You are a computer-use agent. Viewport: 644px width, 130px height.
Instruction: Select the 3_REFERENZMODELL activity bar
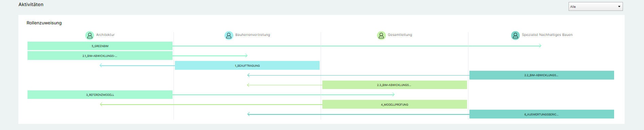point(100,95)
